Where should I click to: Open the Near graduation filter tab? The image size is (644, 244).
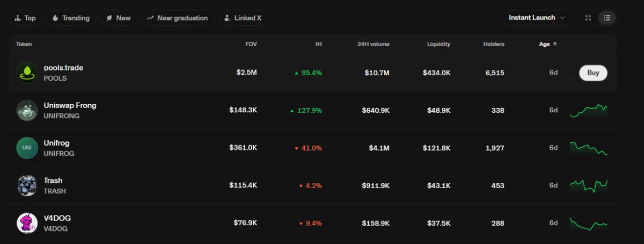pyautogui.click(x=178, y=18)
